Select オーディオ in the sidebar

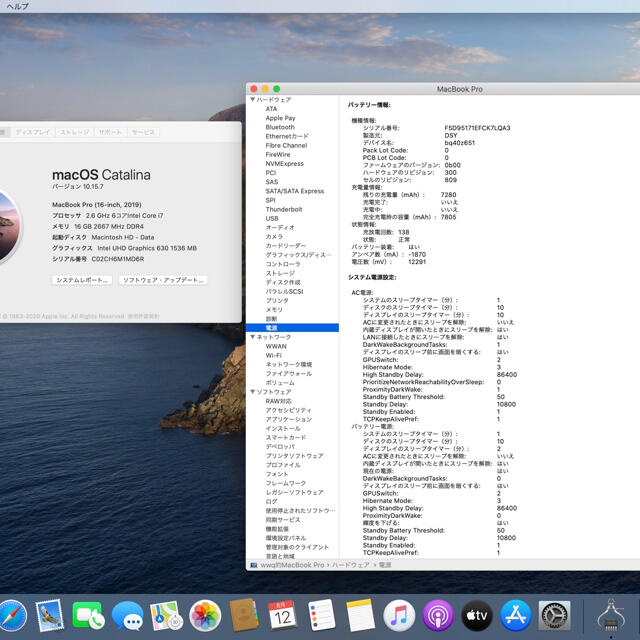[280, 227]
